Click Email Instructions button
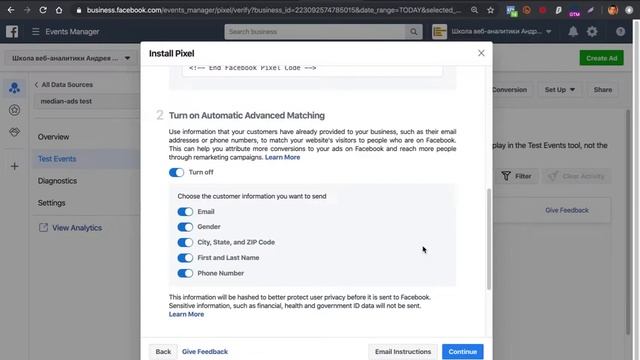The width and height of the screenshot is (640, 360). (x=403, y=351)
